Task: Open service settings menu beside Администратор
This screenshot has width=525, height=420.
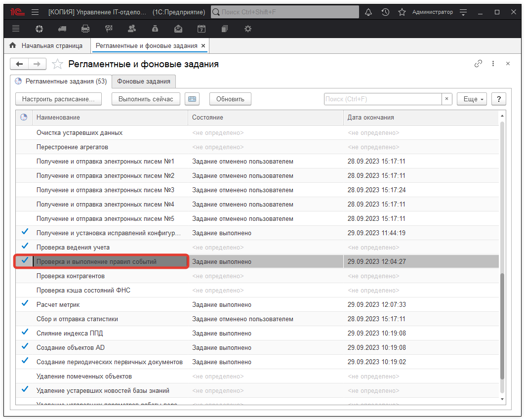Action: (x=463, y=12)
